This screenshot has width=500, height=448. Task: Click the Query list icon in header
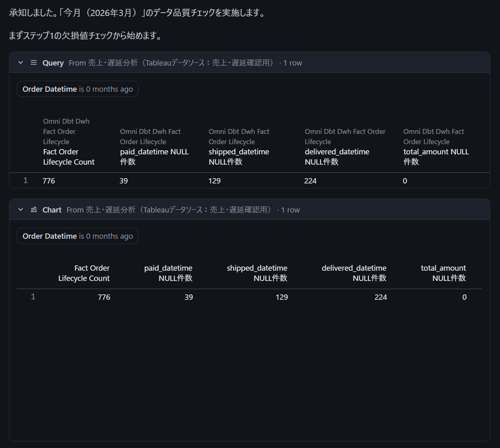(x=34, y=63)
